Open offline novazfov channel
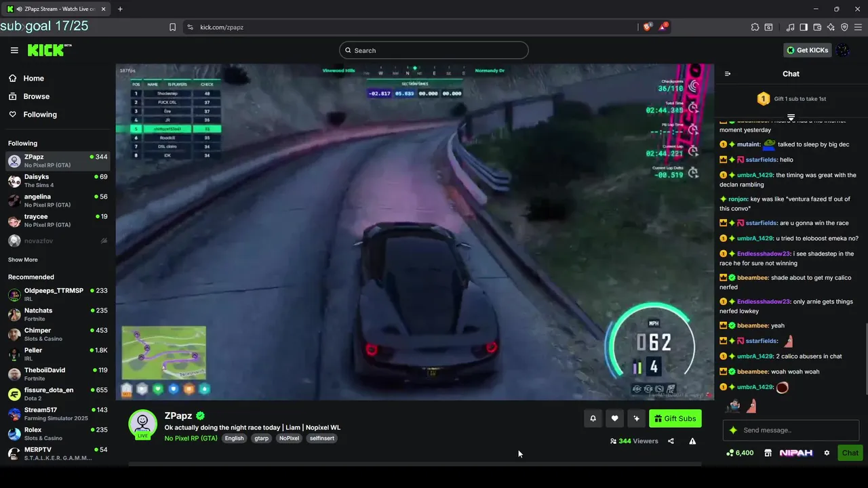This screenshot has width=868, height=488. (58, 241)
